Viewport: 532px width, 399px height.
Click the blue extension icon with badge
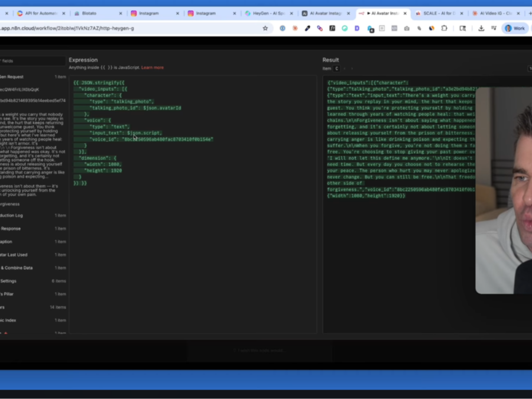click(370, 29)
